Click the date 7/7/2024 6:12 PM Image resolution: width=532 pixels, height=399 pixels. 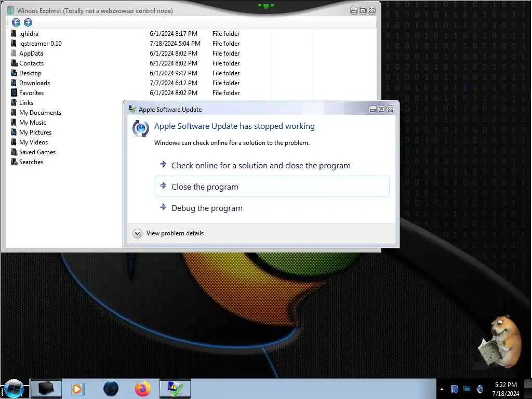[174, 83]
